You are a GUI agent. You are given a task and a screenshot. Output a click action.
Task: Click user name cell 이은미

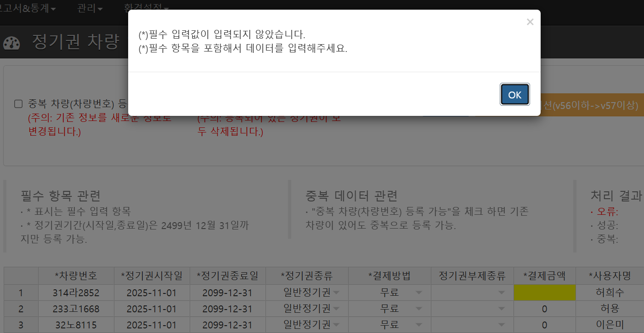tap(610, 325)
